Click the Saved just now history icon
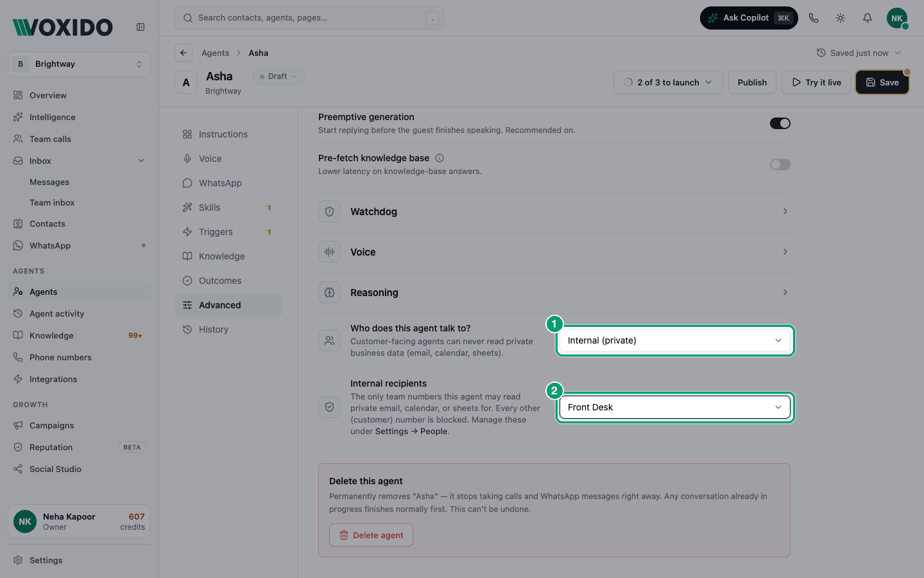 point(821,53)
